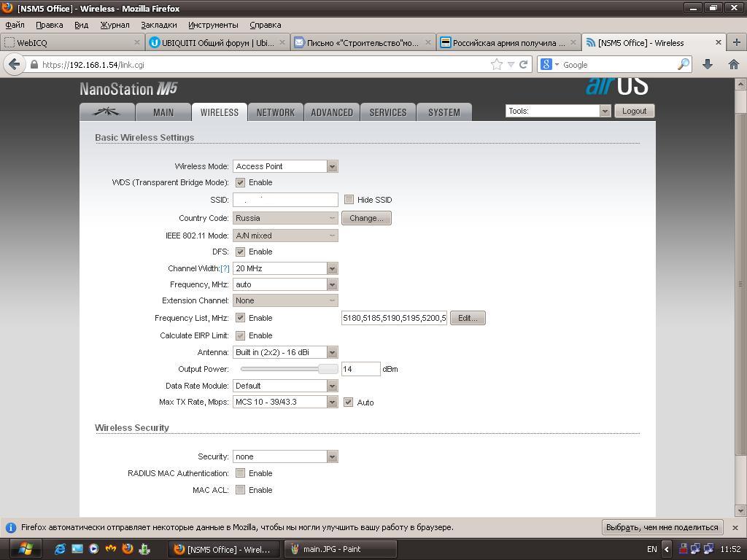The height and width of the screenshot is (560, 747).
Task: Click the Google search input box
Action: [x=619, y=64]
